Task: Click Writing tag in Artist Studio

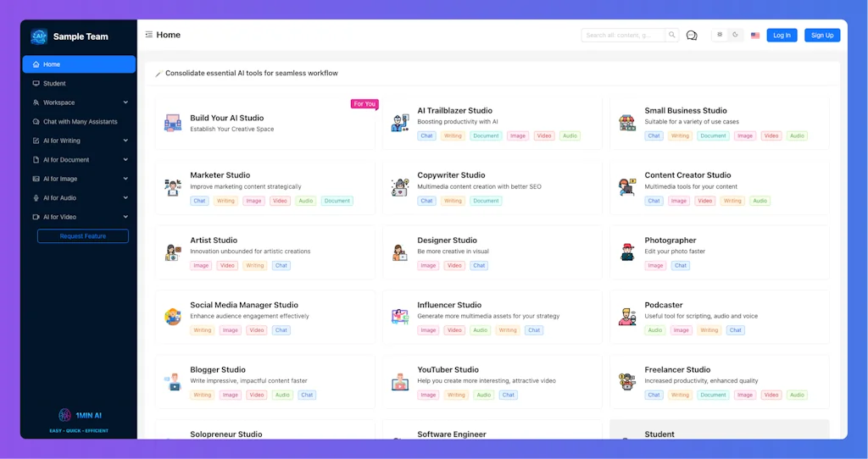Action: pos(254,266)
